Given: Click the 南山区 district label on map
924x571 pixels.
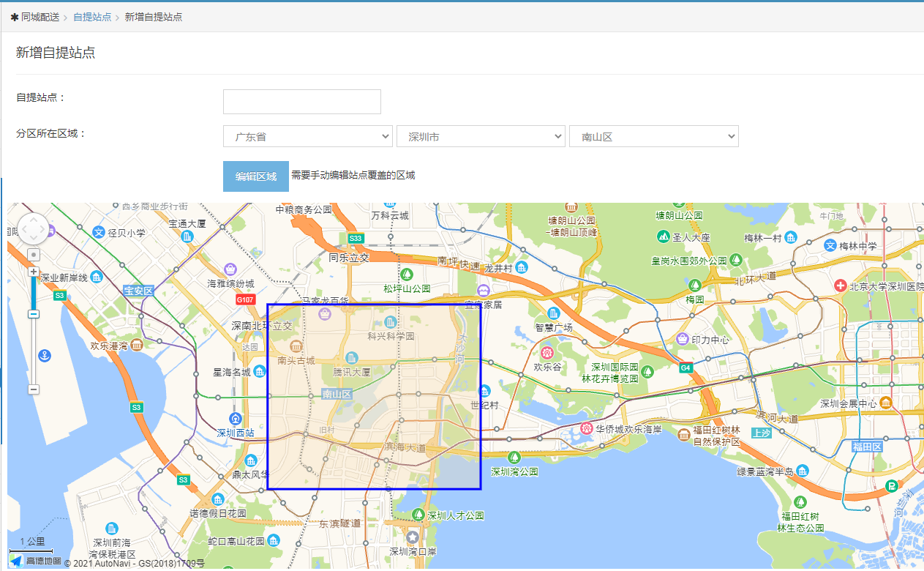Looking at the screenshot, I should pyautogui.click(x=337, y=395).
